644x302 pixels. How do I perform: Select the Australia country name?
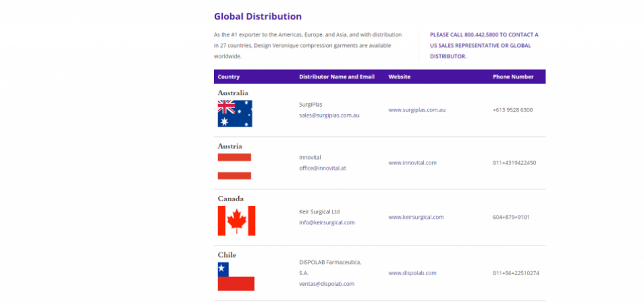[233, 93]
